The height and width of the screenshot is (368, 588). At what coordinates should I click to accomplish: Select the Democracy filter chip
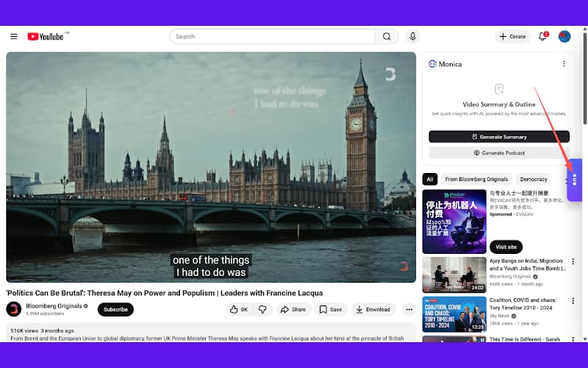(534, 179)
